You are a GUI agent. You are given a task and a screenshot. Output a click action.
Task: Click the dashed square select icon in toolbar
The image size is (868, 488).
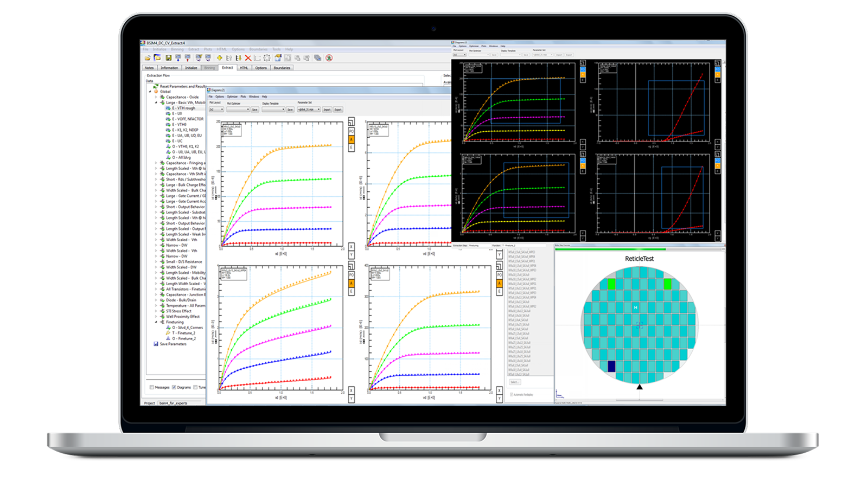267,58
